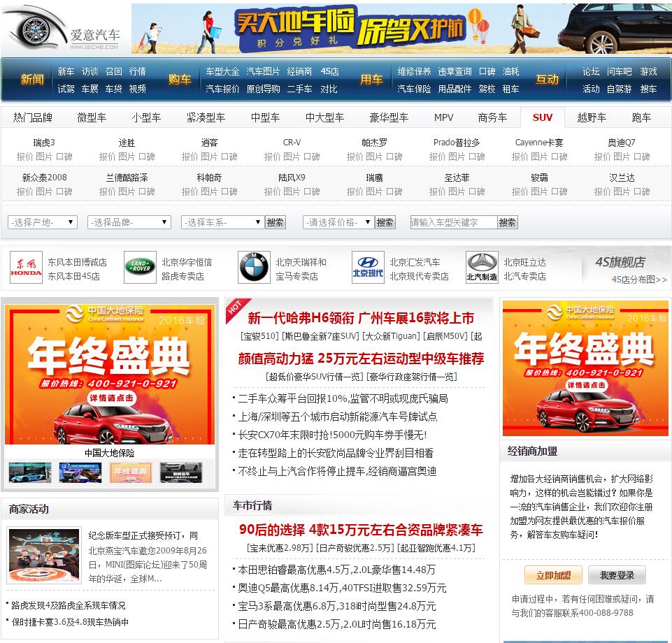Screen dimensions: 672x643
Task: Select the fourth slideshow thumbnail
Action: (181, 472)
